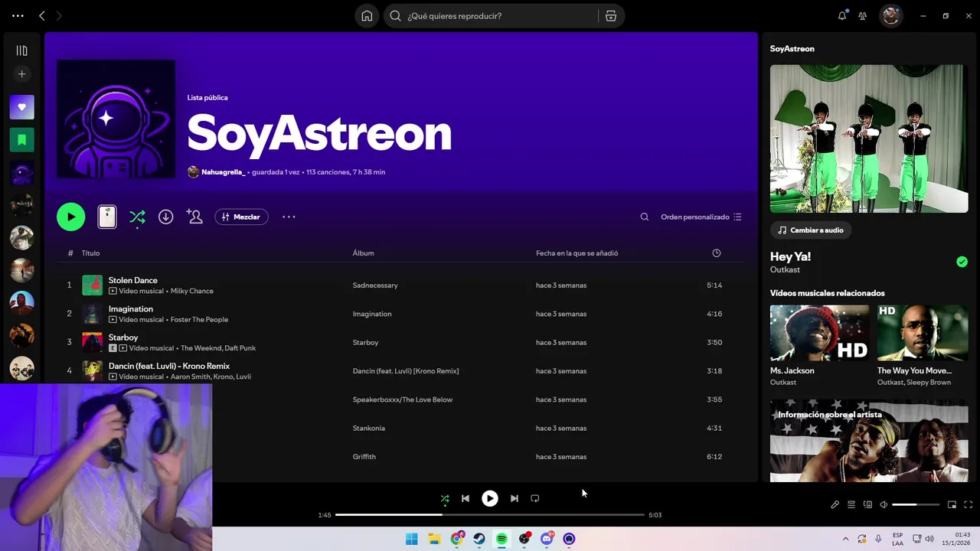Invite collaborators to the playlist
980x551 pixels.
pos(194,217)
